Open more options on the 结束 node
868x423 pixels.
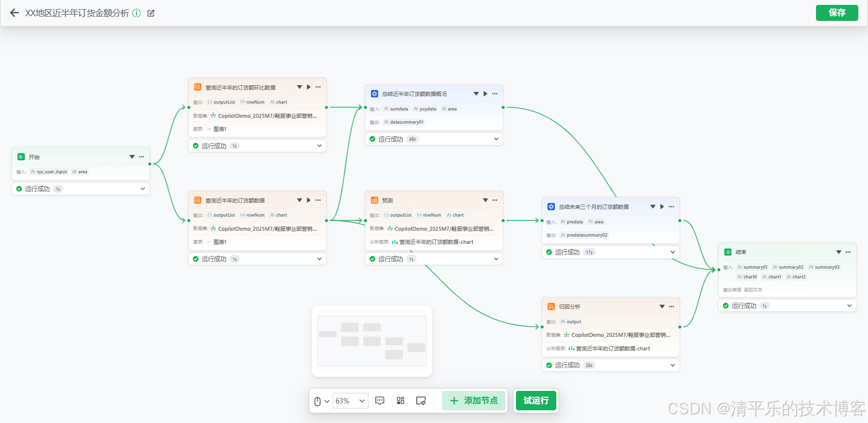click(x=848, y=252)
